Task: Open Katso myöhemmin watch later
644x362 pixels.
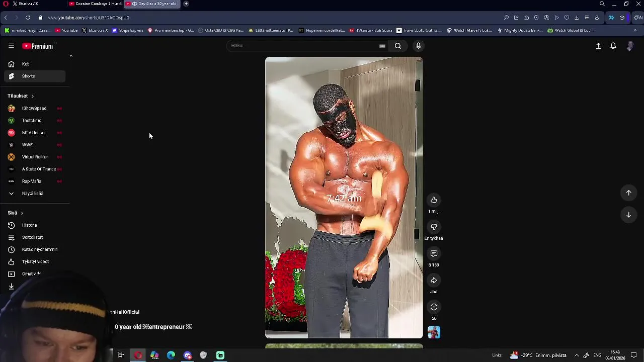Action: pyautogui.click(x=35, y=249)
